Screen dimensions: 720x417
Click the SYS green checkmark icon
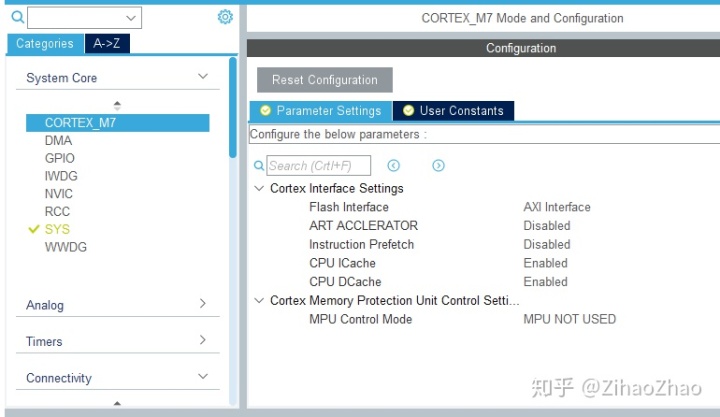point(34,229)
